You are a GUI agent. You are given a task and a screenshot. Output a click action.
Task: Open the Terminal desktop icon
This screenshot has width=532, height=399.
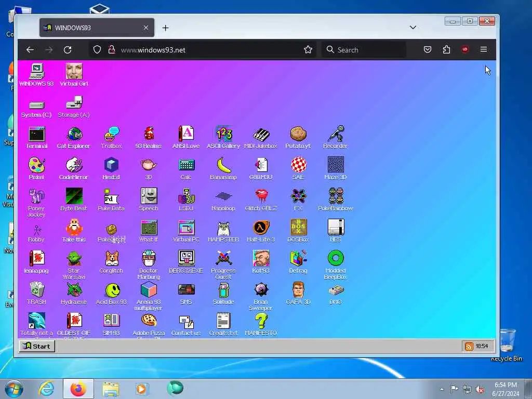pos(37,137)
